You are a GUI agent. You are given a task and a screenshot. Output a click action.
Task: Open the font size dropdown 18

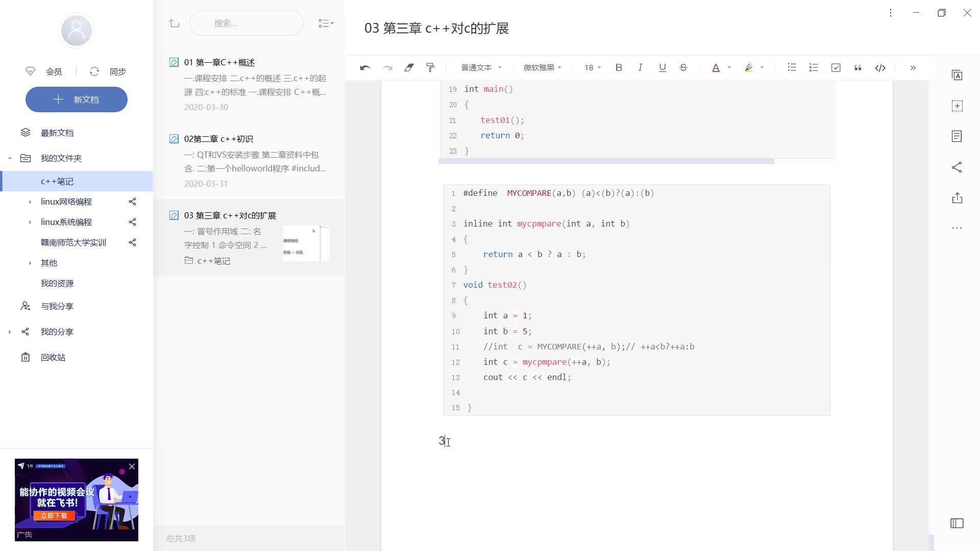(x=593, y=67)
